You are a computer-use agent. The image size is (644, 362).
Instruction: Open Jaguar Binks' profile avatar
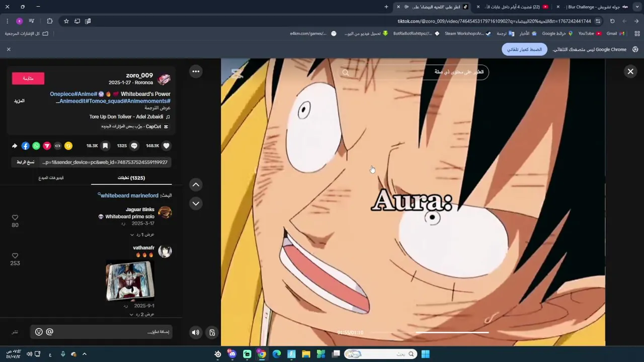[165, 213]
